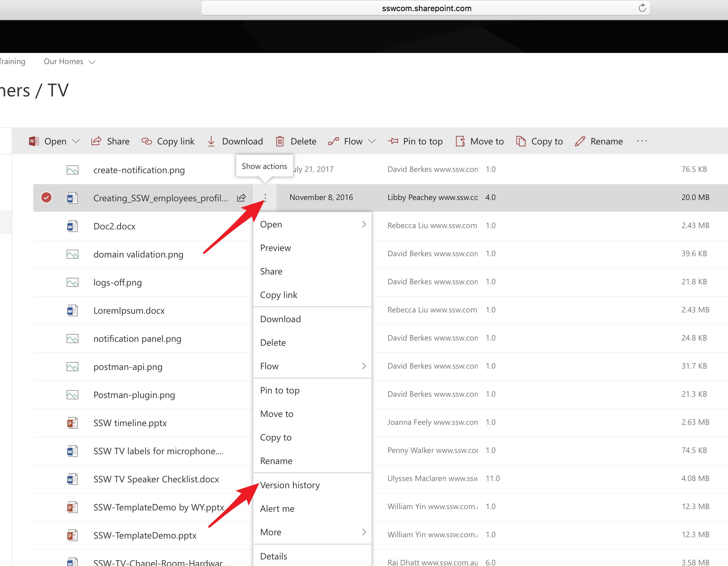Open the Doc2.docx file link
728x566 pixels.
click(114, 226)
